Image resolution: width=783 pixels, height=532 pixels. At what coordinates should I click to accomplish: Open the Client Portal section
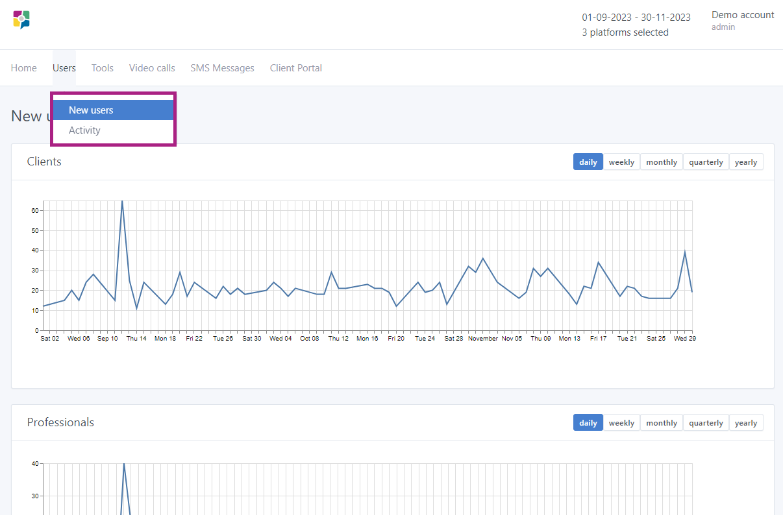coord(296,68)
